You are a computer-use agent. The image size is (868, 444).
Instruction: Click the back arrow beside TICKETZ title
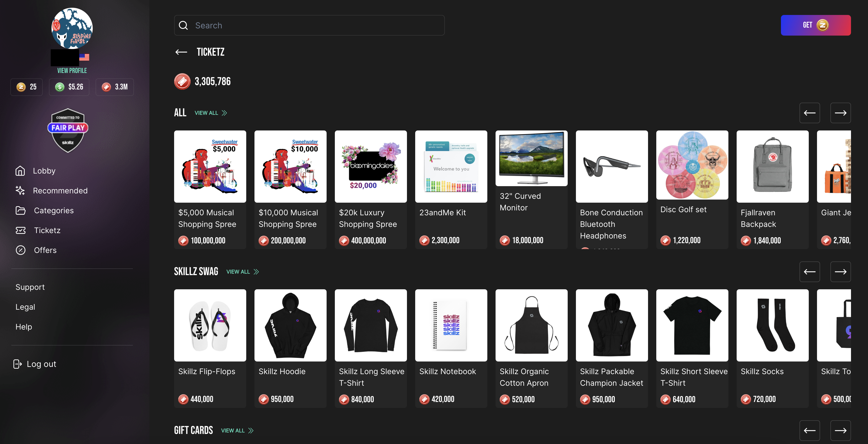coord(181,52)
